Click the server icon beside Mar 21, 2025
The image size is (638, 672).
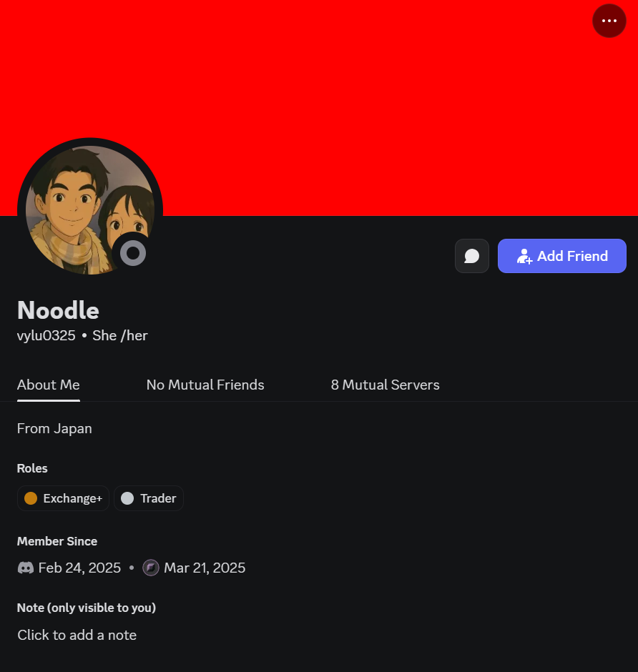point(151,568)
